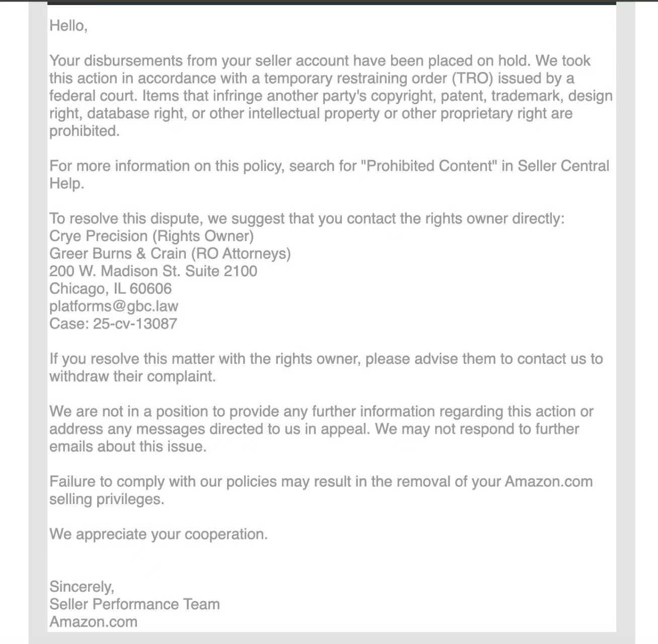Click the "Chicago, IL 60606" line
This screenshot has height=644, width=658.
pyautogui.click(x=110, y=288)
